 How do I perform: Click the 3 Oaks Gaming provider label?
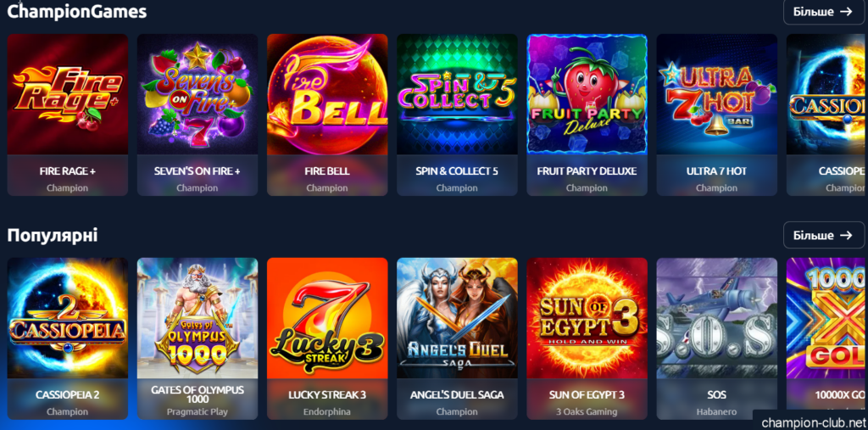pyautogui.click(x=587, y=411)
